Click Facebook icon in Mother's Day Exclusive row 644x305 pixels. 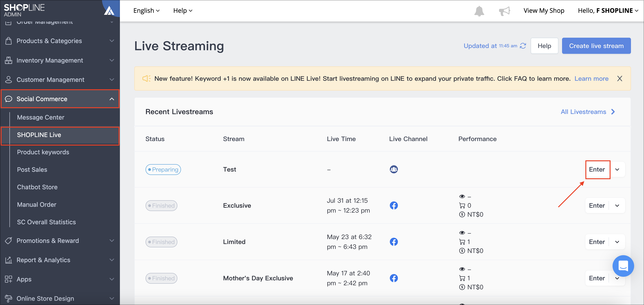[x=394, y=278]
